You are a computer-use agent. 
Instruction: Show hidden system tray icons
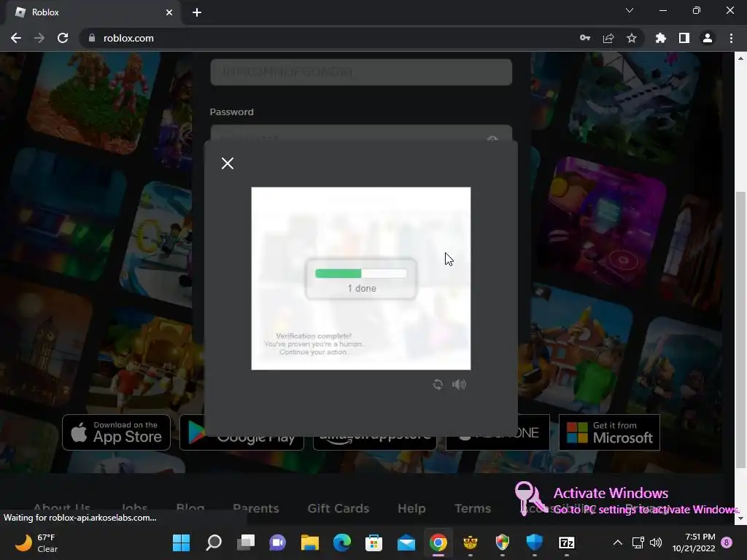tap(617, 542)
